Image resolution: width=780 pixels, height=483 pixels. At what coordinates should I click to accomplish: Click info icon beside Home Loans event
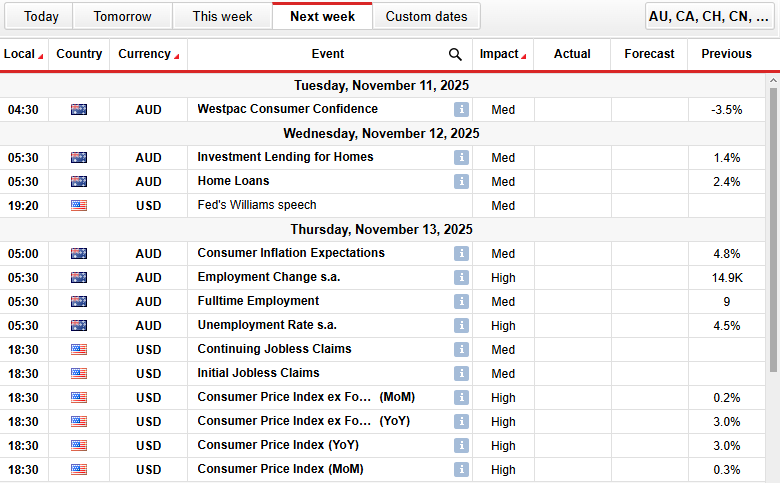pos(461,182)
